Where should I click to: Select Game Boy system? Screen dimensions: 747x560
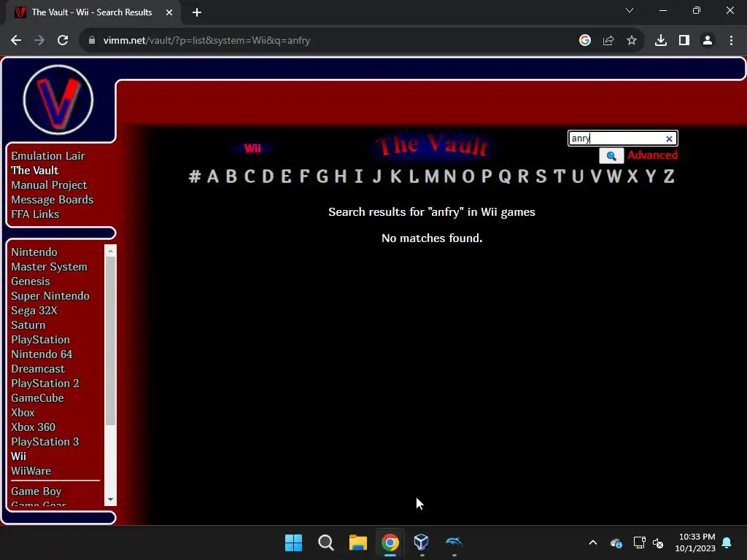[36, 491]
